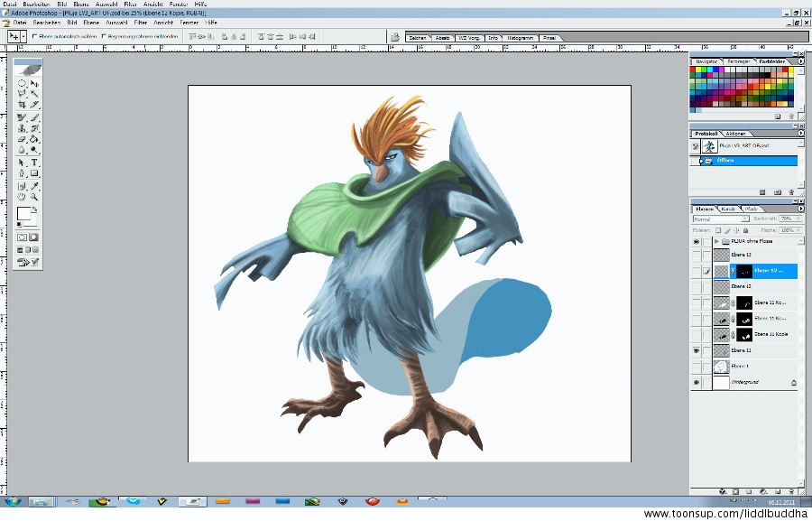Select the Crop tool
Viewport: 812px width, 521px height.
click(x=23, y=105)
